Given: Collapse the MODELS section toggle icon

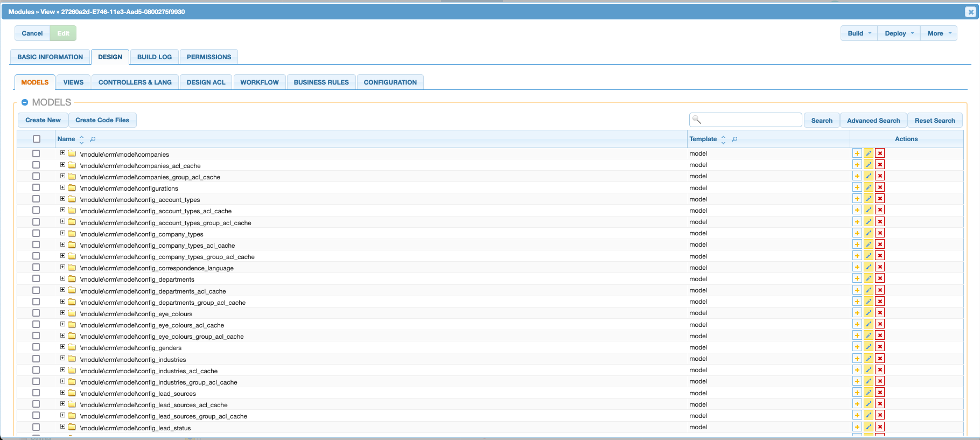Looking at the screenshot, I should [25, 102].
